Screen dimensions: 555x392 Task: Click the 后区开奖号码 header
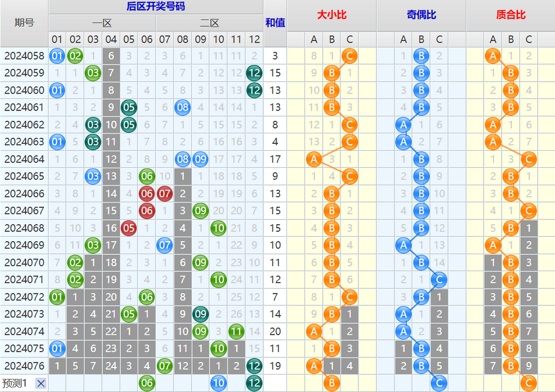[156, 7]
